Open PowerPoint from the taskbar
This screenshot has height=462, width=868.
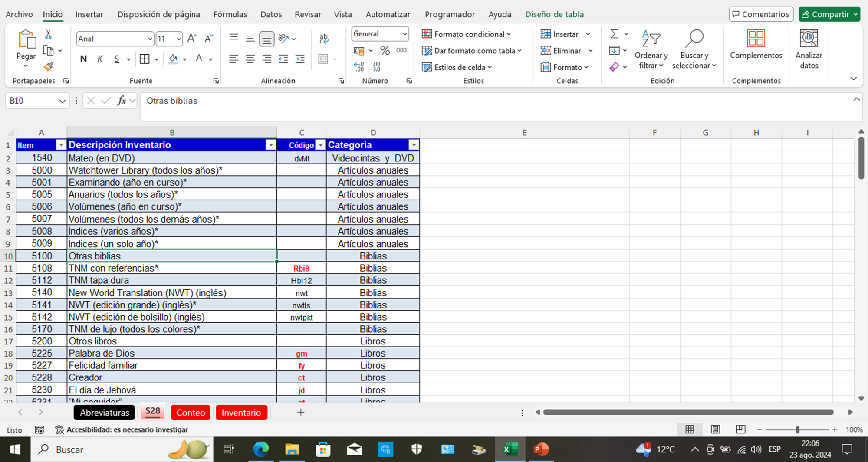(x=541, y=449)
